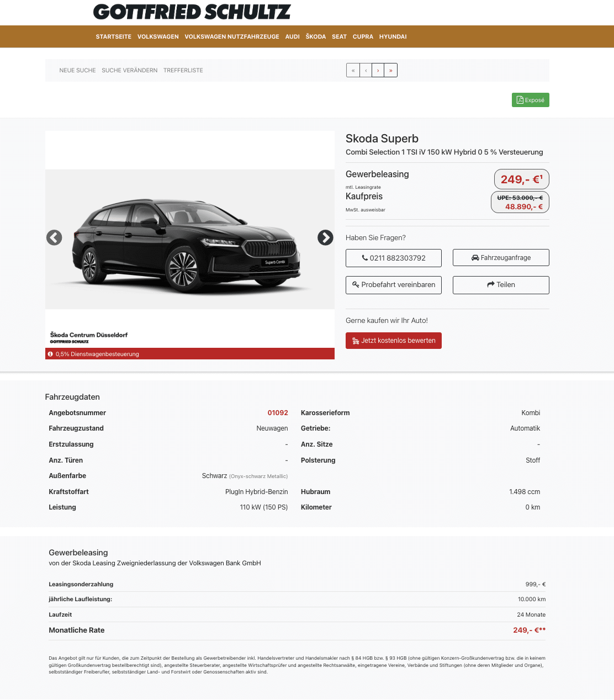Open the Fahrzeuganfrage form
The height and width of the screenshot is (700, 614).
501,258
